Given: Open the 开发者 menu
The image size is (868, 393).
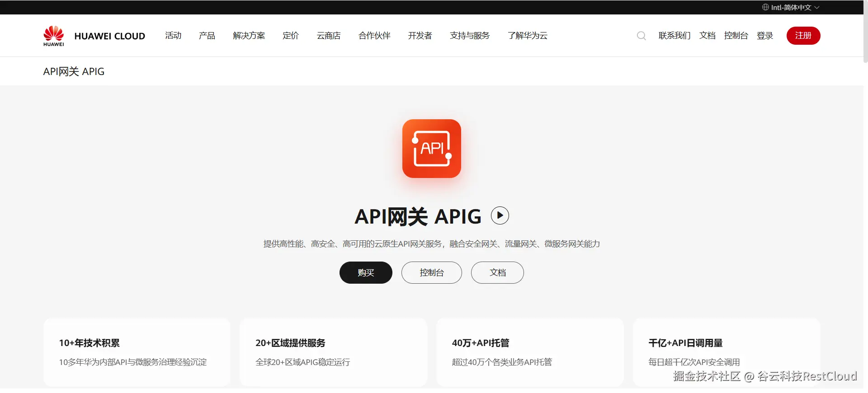Looking at the screenshot, I should coord(420,36).
